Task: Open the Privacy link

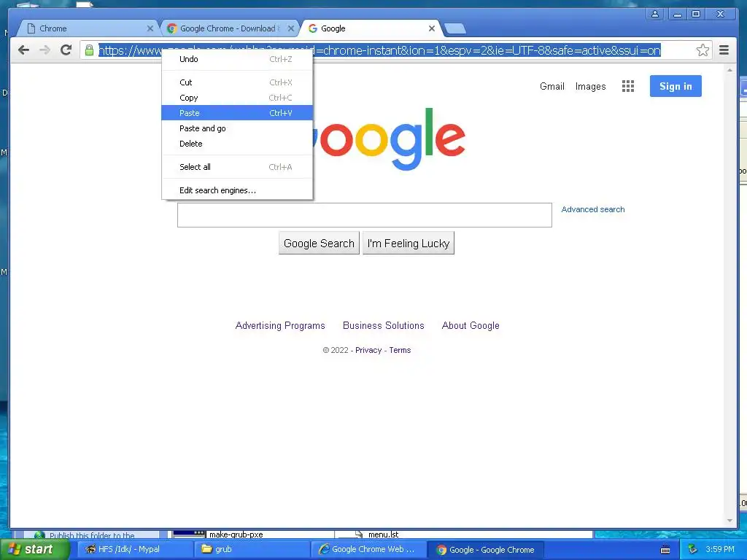Action: [x=368, y=350]
